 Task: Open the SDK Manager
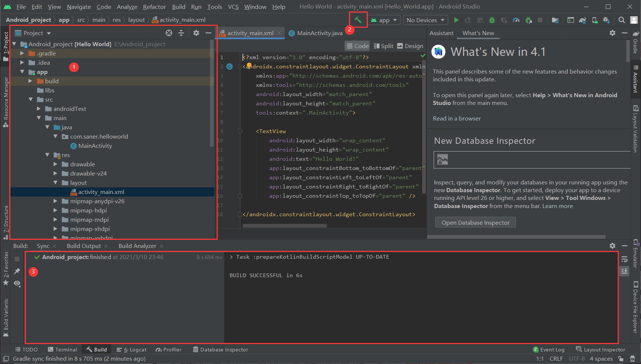(595, 20)
